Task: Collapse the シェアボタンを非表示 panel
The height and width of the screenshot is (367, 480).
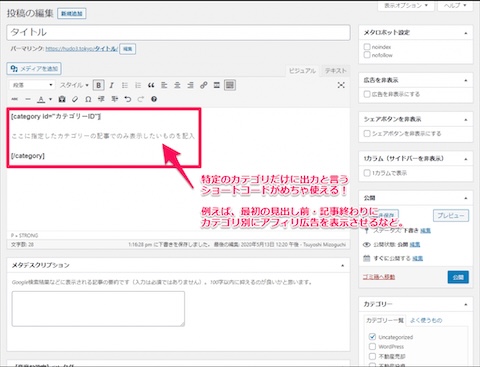Action: click(466, 119)
